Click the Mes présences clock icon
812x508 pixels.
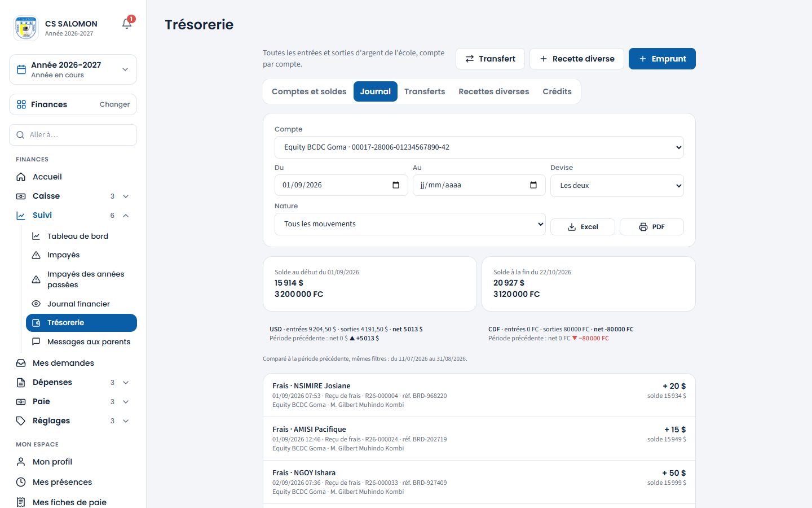(21, 482)
